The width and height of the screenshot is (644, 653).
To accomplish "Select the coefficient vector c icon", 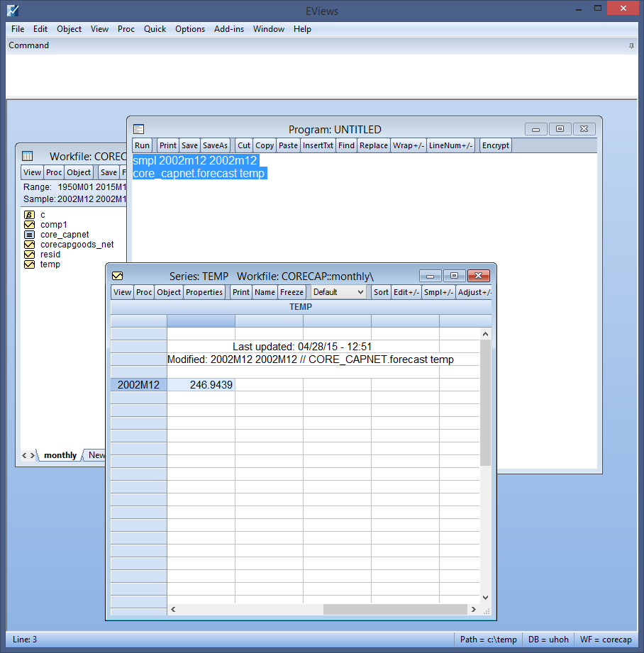I will [29, 215].
